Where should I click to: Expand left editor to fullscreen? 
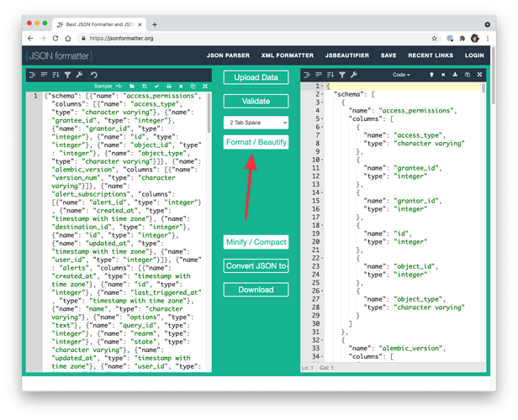(205, 87)
